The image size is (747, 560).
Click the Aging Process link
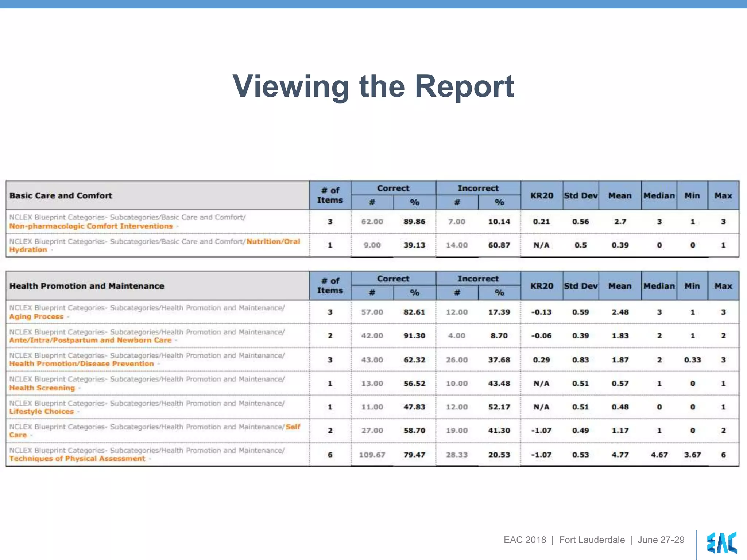36,317
